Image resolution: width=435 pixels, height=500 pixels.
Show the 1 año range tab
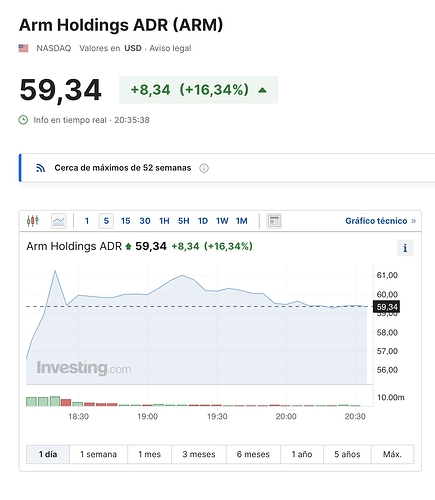(x=302, y=454)
